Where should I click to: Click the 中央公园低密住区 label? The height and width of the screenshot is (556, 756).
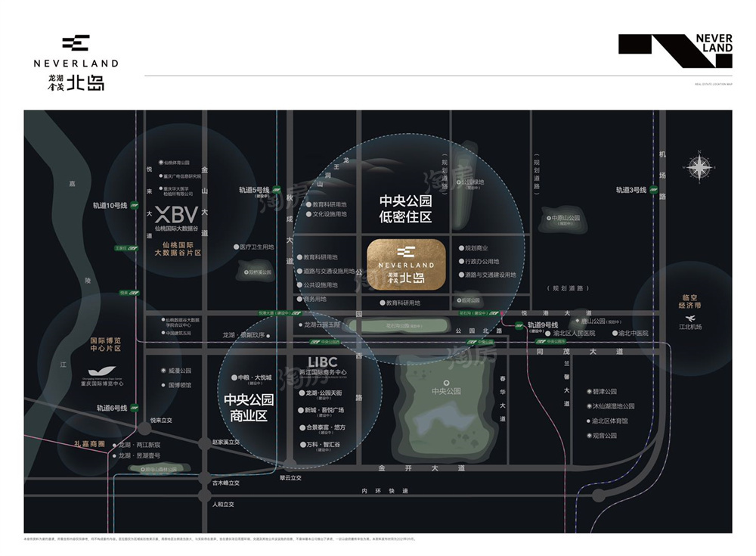(405, 209)
